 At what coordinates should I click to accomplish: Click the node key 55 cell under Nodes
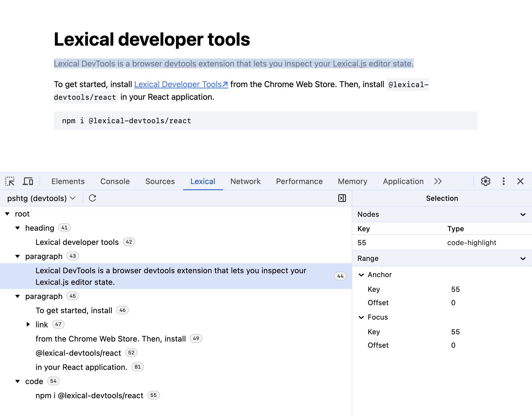[x=362, y=243]
